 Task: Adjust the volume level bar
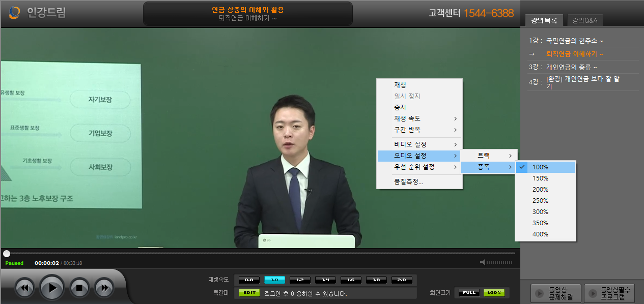tap(499, 262)
